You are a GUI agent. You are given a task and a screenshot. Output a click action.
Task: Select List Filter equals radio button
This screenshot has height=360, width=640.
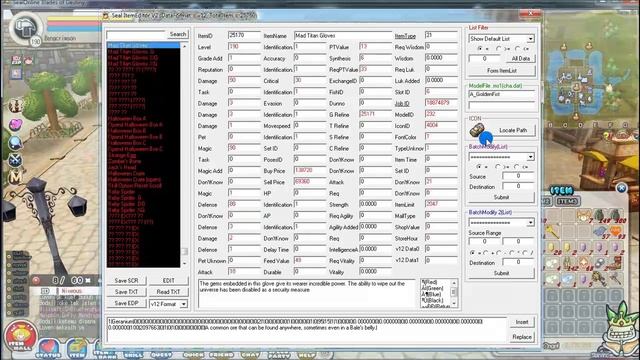480,49
